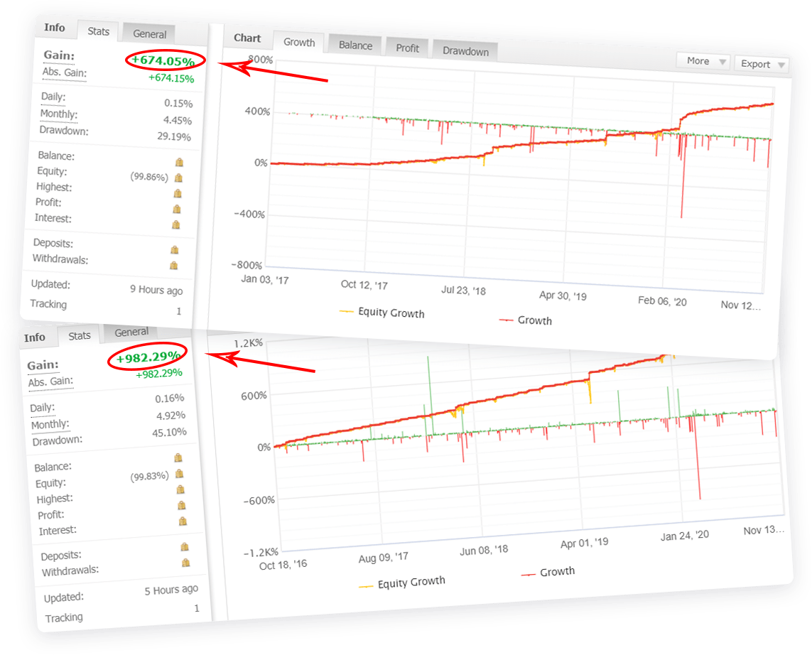Image resolution: width=812 pixels, height=655 pixels.
Task: Switch to the Drawdown chart tab
Action: (465, 51)
